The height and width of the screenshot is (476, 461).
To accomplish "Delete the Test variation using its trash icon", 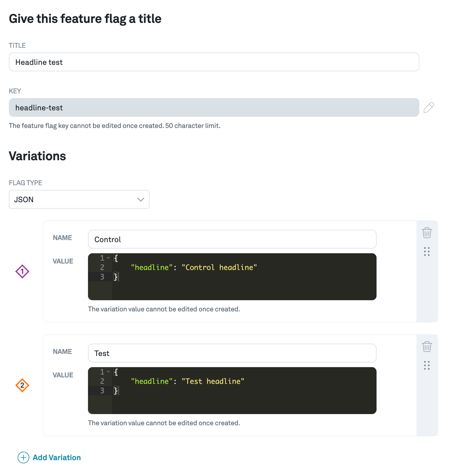I will tap(427, 347).
